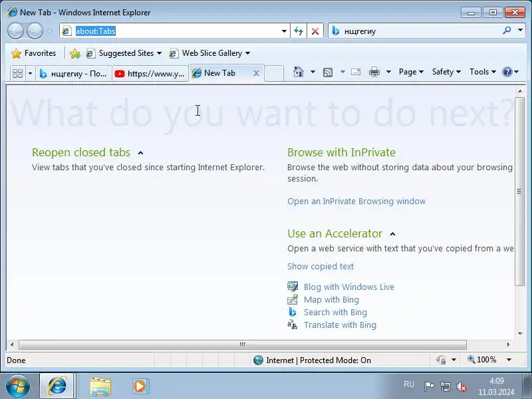Click the Quick Tabs grid icon
Image resolution: width=532 pixels, height=399 pixels.
click(18, 73)
